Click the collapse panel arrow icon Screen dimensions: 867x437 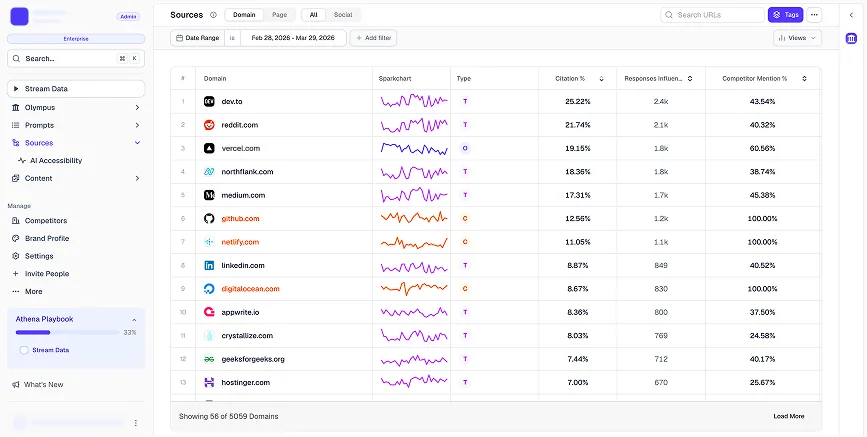tap(850, 15)
